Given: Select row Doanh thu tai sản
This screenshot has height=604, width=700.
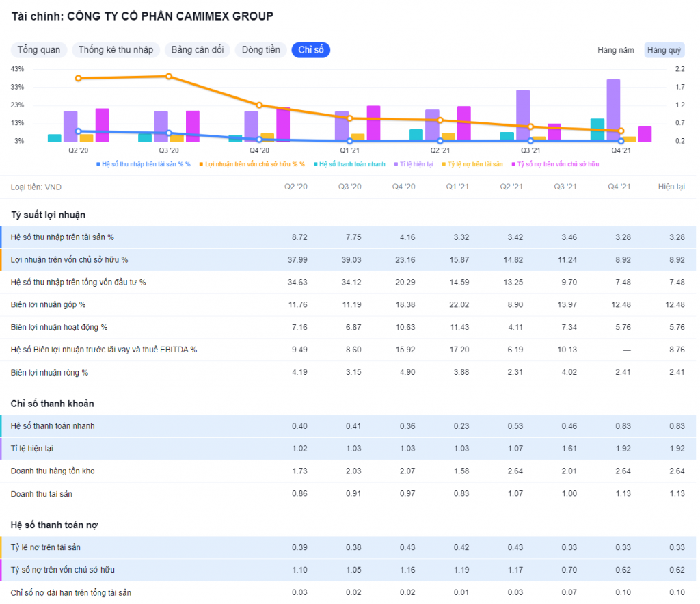Looking at the screenshot, I should [x=348, y=494].
